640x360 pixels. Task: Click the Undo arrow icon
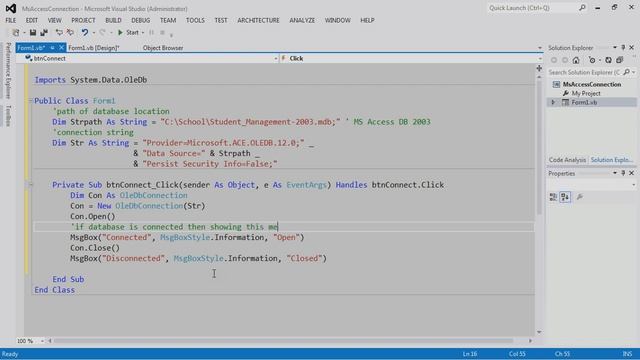[x=84, y=32]
